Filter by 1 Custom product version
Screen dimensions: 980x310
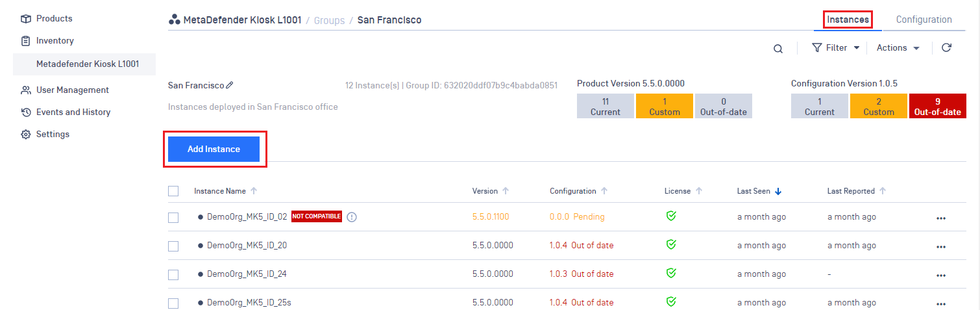pos(664,106)
